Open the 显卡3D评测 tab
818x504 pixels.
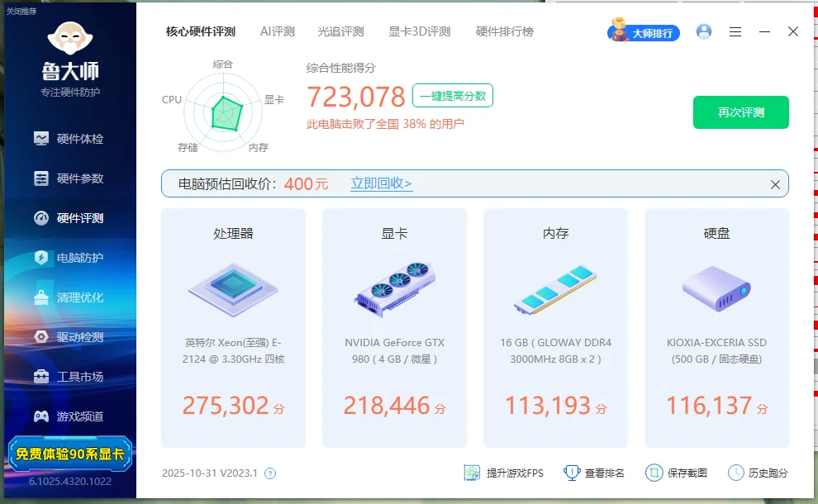419,31
